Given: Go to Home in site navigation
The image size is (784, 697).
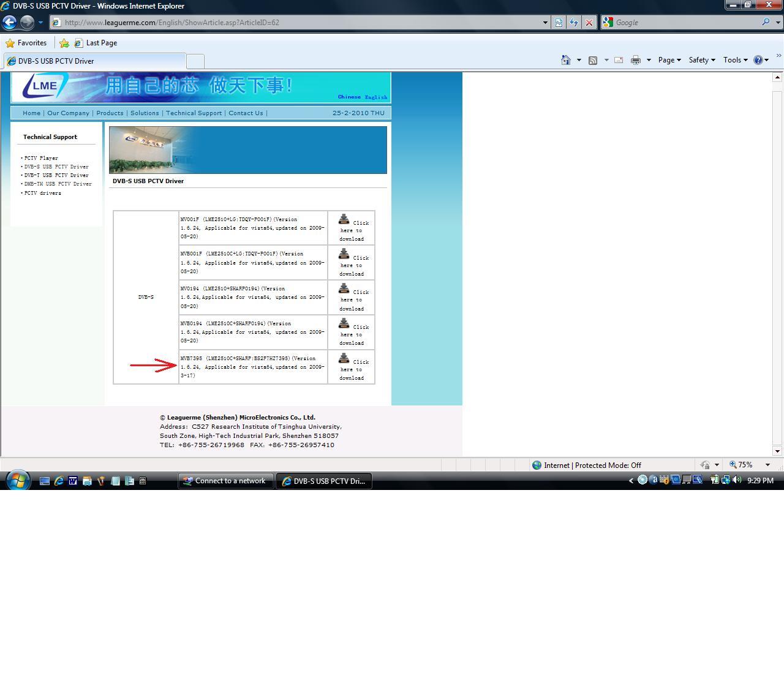Looking at the screenshot, I should (x=31, y=113).
